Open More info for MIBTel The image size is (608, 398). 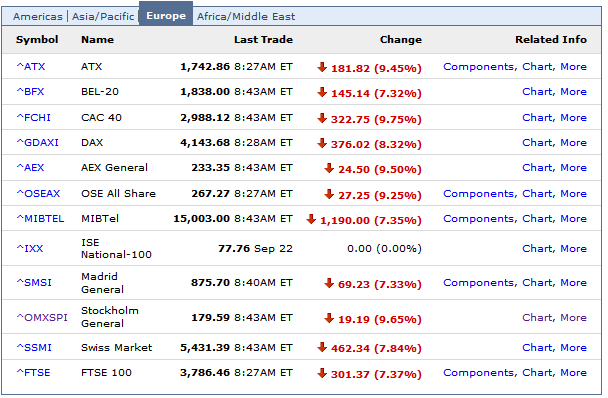pyautogui.click(x=573, y=219)
